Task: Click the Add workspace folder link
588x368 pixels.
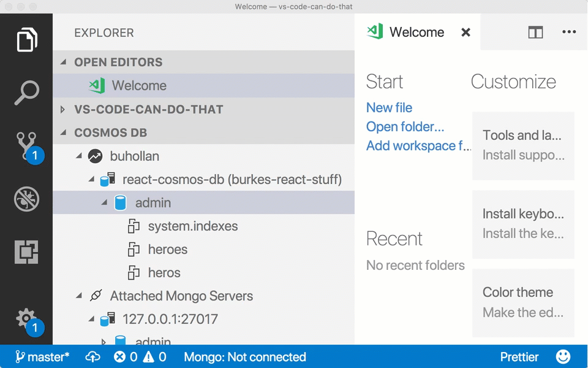Action: pyautogui.click(x=418, y=146)
